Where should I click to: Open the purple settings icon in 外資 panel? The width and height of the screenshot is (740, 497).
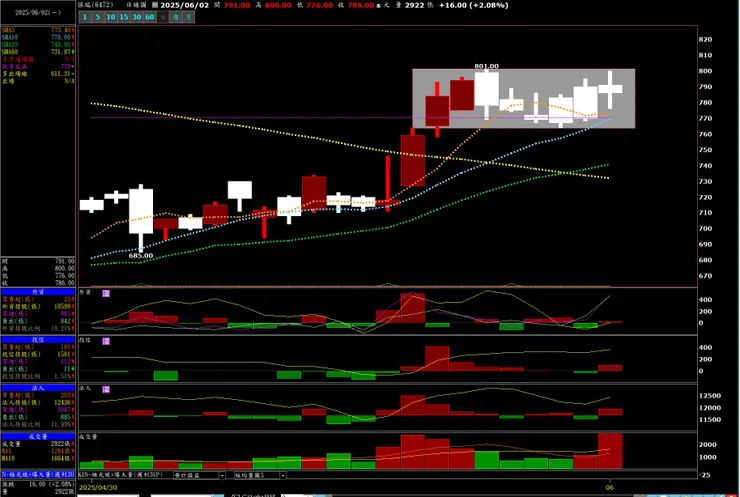[106, 294]
